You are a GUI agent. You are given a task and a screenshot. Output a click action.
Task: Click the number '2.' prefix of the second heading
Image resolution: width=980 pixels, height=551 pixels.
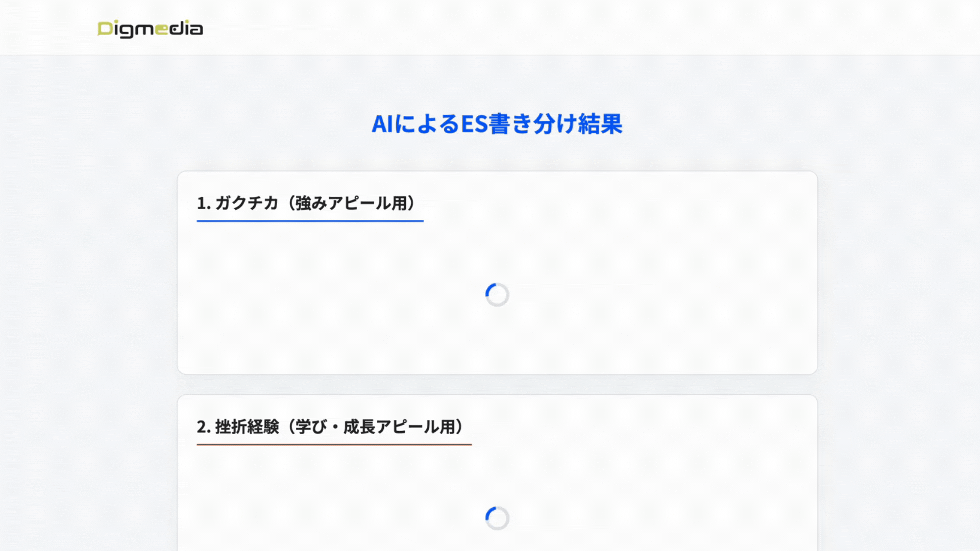tap(203, 427)
